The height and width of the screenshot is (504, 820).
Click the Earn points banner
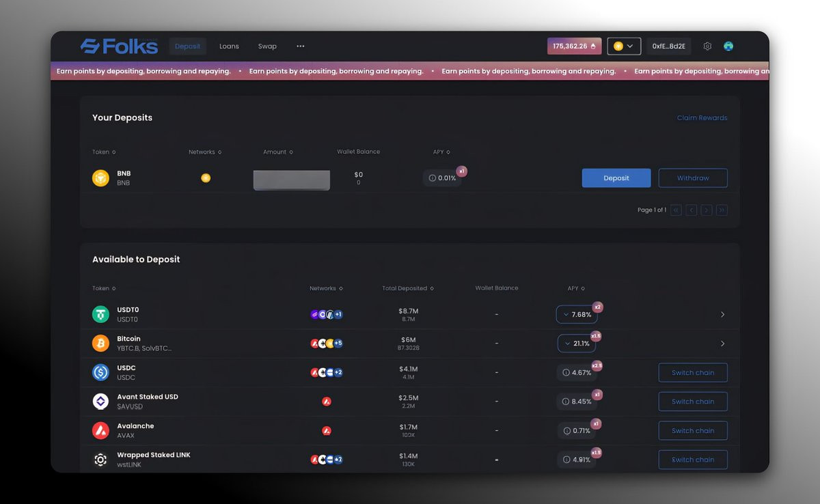tap(410, 71)
